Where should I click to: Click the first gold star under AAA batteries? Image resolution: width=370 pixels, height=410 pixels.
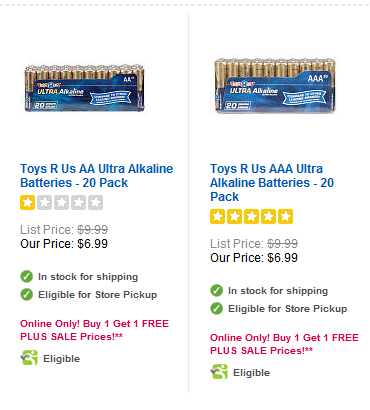217,216
